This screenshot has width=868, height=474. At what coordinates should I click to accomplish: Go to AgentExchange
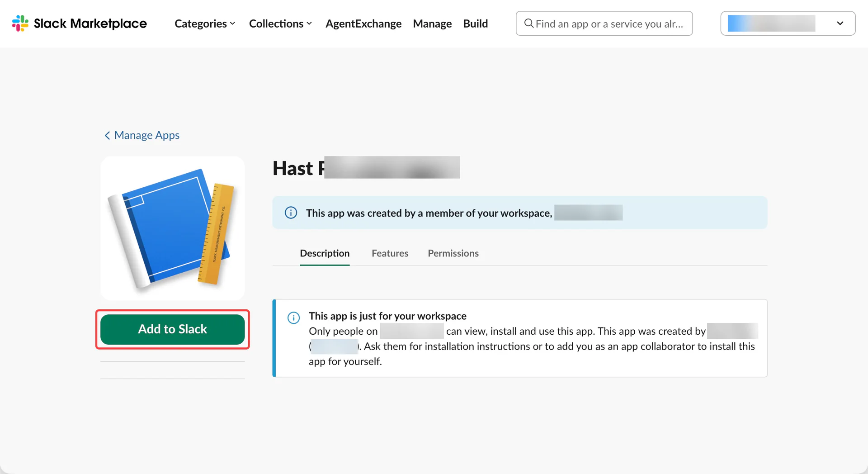363,24
